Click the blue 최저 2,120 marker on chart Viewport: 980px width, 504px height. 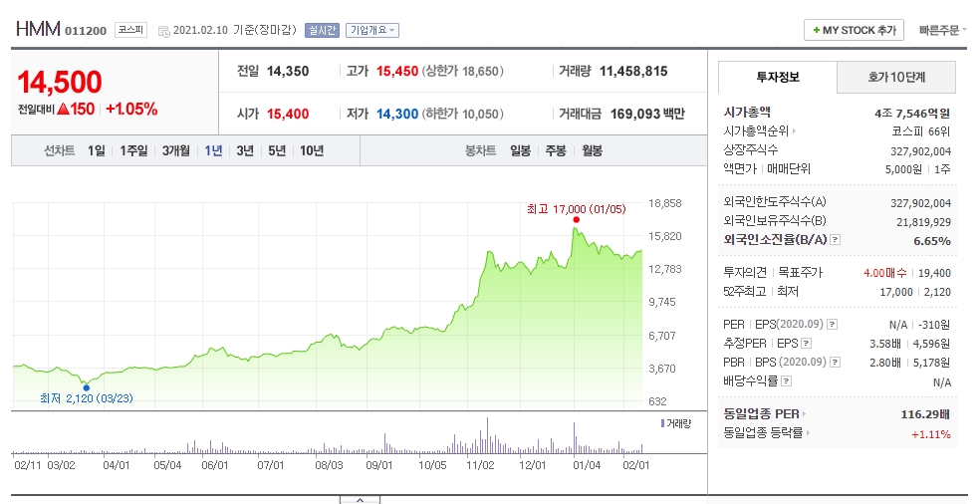point(87,387)
